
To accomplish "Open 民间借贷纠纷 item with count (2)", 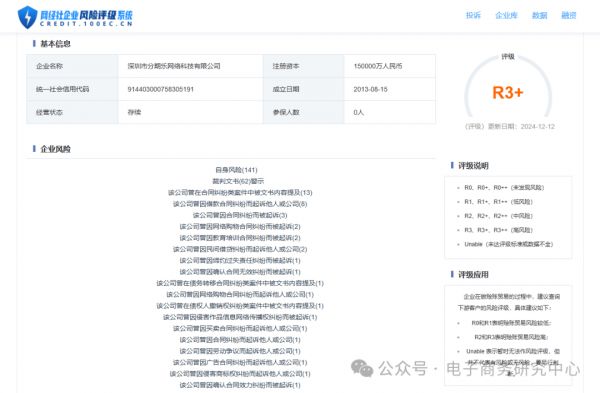I will coord(240,249).
